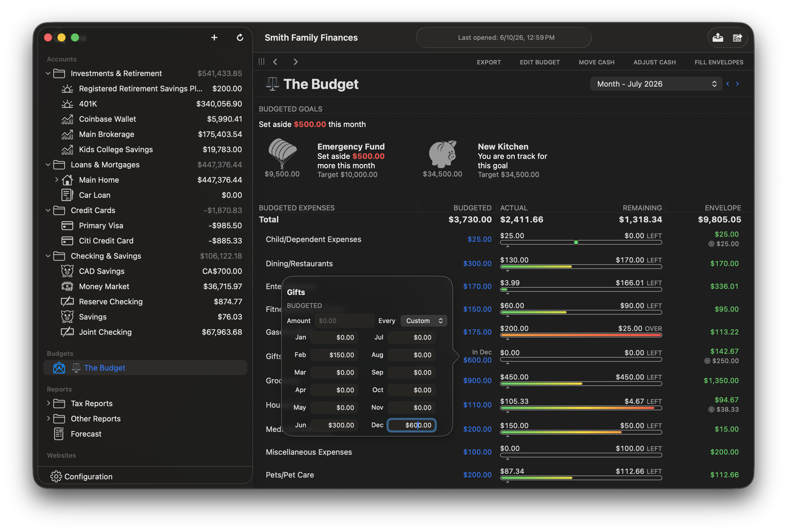Open the Primary Visa credit card

point(151,226)
